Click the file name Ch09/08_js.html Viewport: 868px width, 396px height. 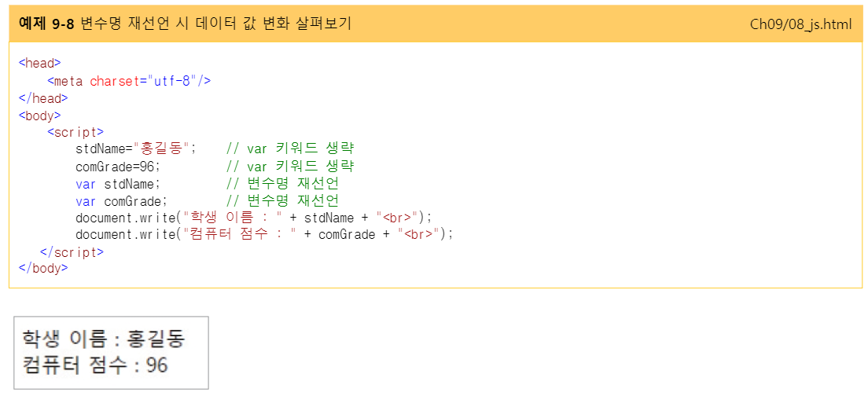point(800,25)
